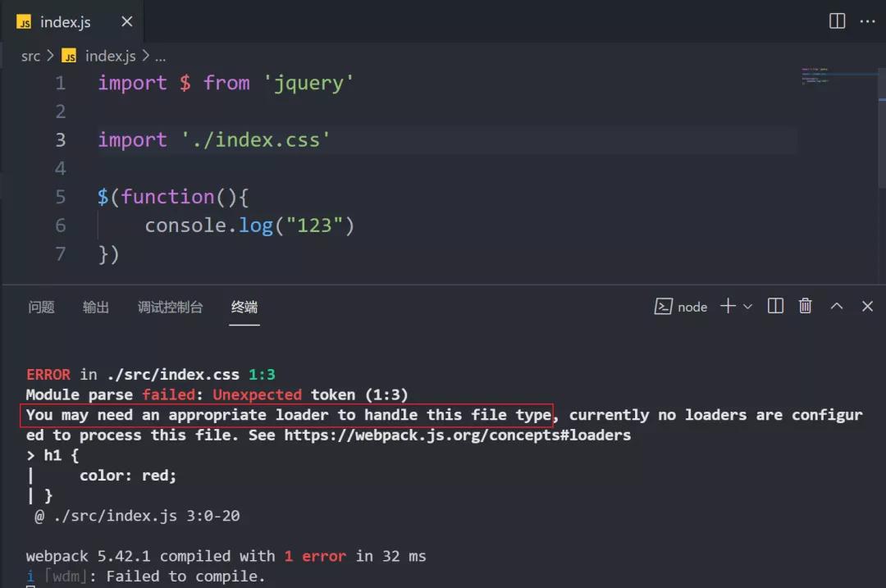Close the terminal panel
The height and width of the screenshot is (588, 886).
tap(867, 306)
